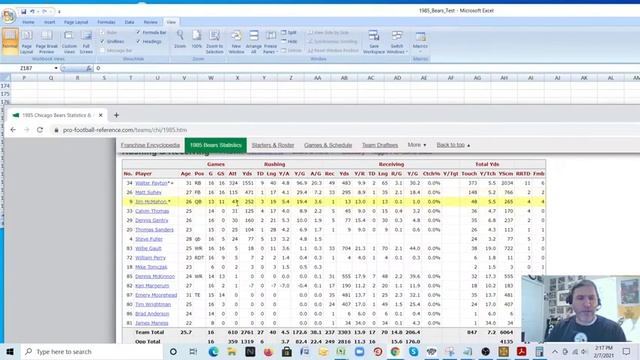Open the Insert ribbon tab
The width and height of the screenshot is (640, 360).
pyautogui.click(x=49, y=22)
